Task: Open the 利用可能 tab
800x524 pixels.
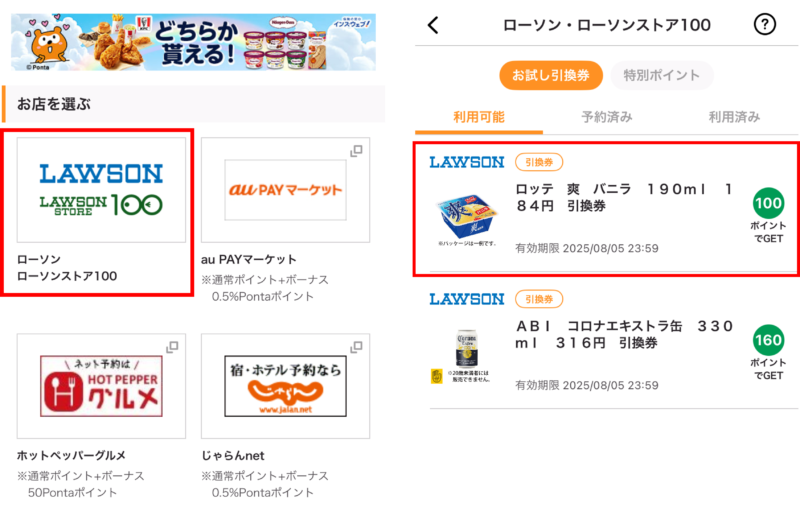Action: pyautogui.click(x=479, y=118)
